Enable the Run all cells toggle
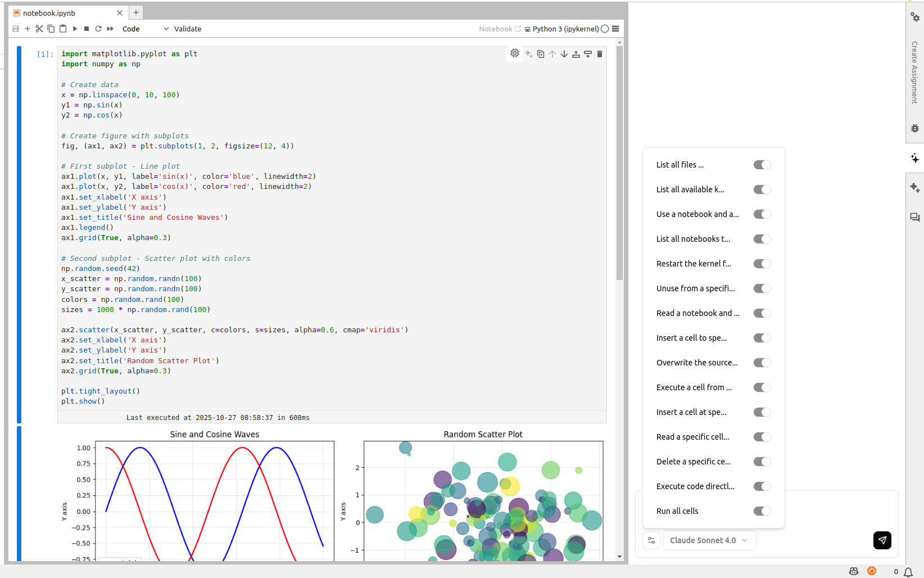This screenshot has height=578, width=924. point(762,511)
